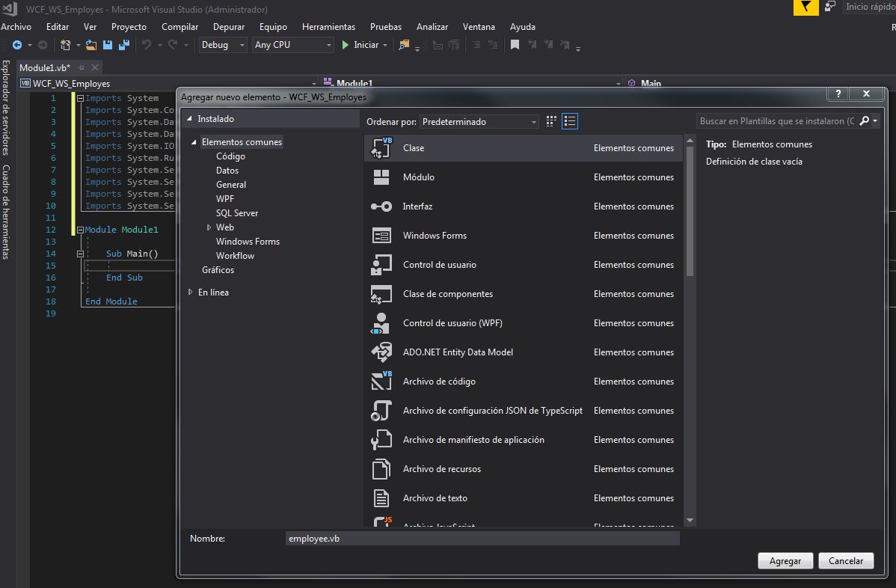
Task: Select the Workflow category
Action: (x=235, y=255)
